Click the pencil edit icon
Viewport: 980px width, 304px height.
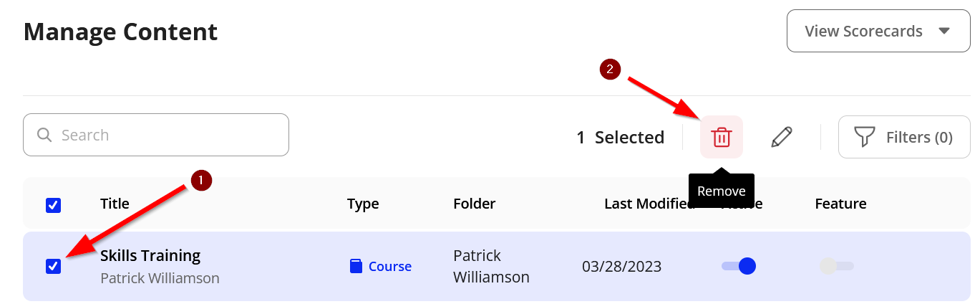[782, 137]
